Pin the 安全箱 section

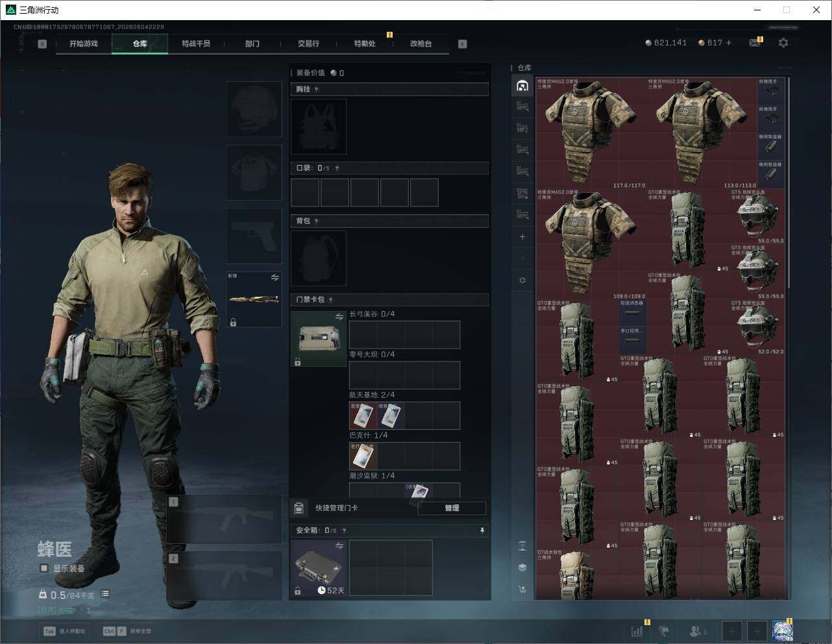pyautogui.click(x=482, y=531)
